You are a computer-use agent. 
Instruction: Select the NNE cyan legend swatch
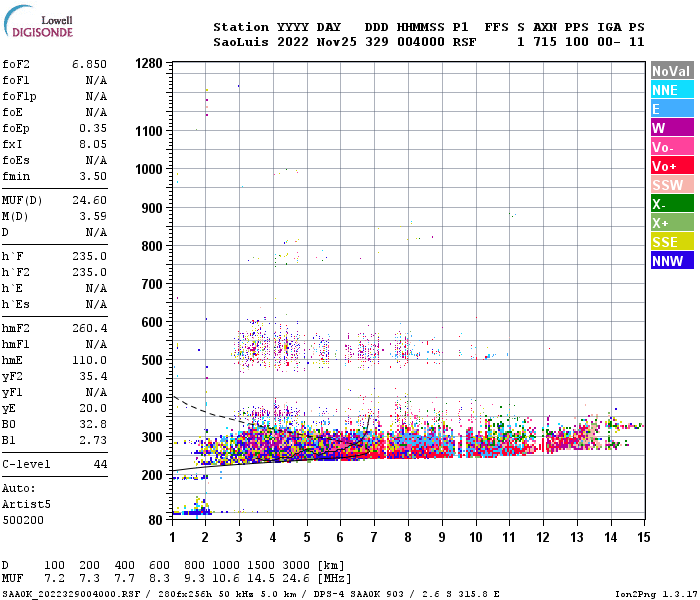(x=672, y=90)
